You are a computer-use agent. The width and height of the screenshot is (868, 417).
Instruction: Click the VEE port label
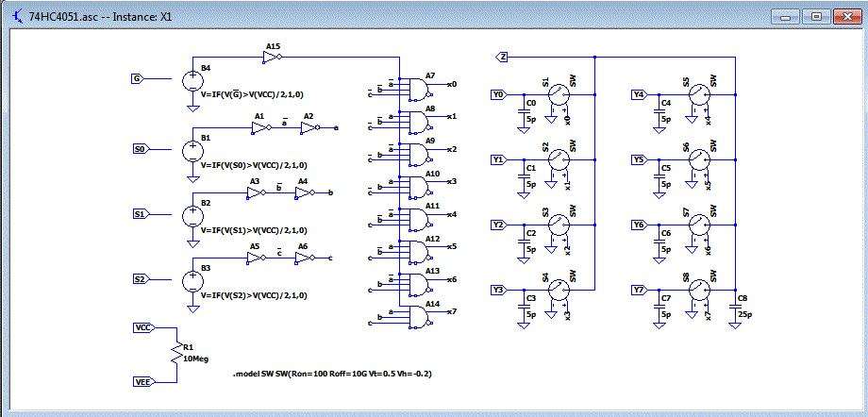pos(144,381)
